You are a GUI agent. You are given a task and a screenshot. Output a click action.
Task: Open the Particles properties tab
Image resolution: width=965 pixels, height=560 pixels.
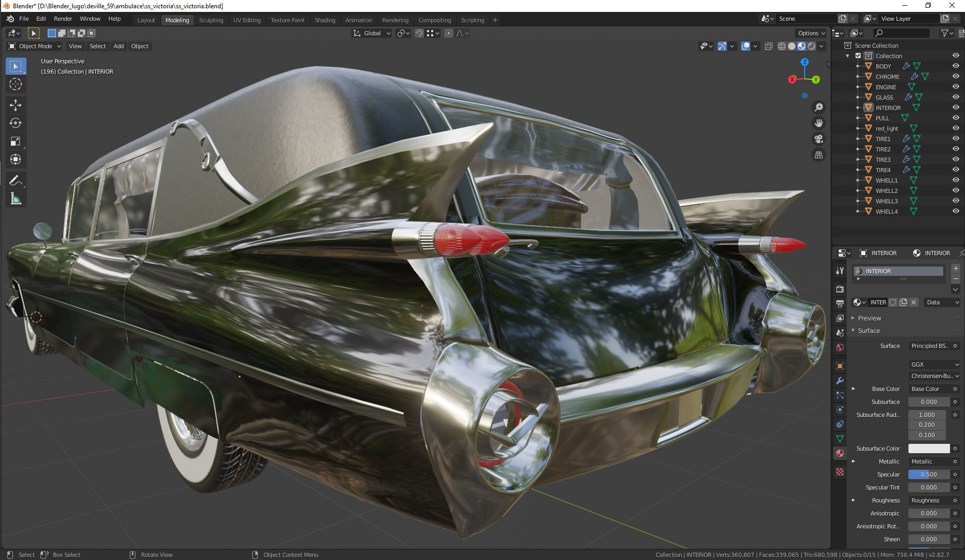[840, 395]
